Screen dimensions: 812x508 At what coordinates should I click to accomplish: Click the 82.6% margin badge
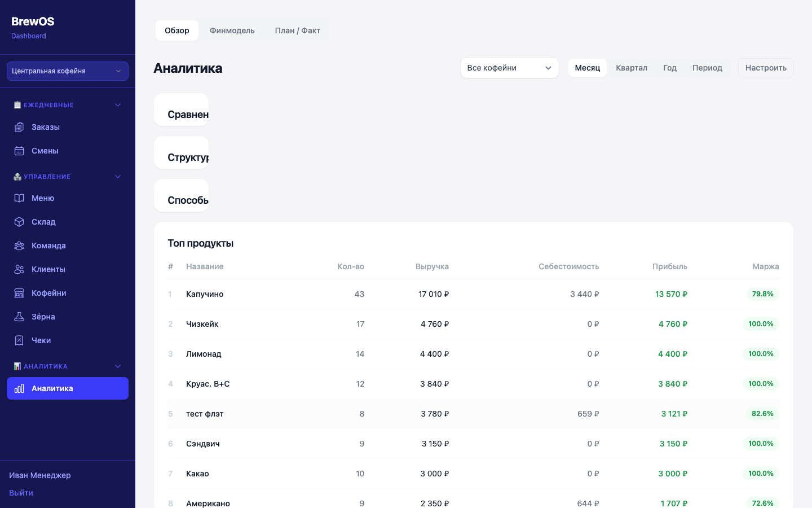pyautogui.click(x=762, y=414)
